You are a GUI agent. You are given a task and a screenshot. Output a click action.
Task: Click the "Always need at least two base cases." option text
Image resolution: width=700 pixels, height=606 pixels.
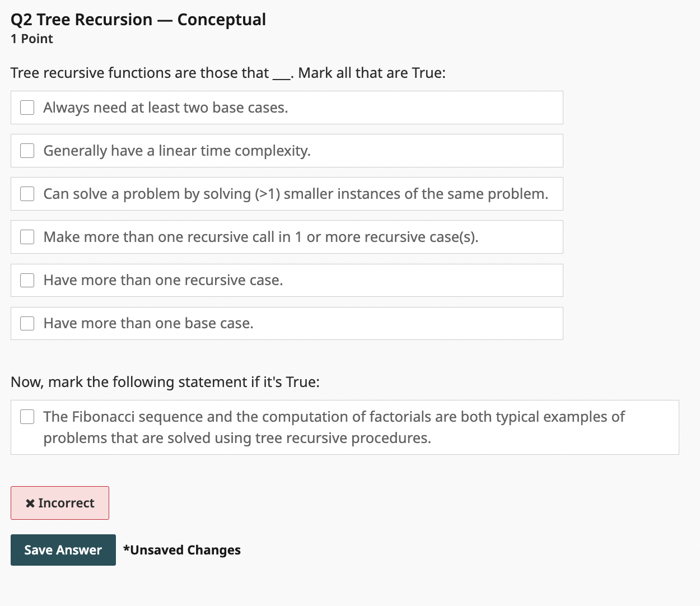coord(166,108)
